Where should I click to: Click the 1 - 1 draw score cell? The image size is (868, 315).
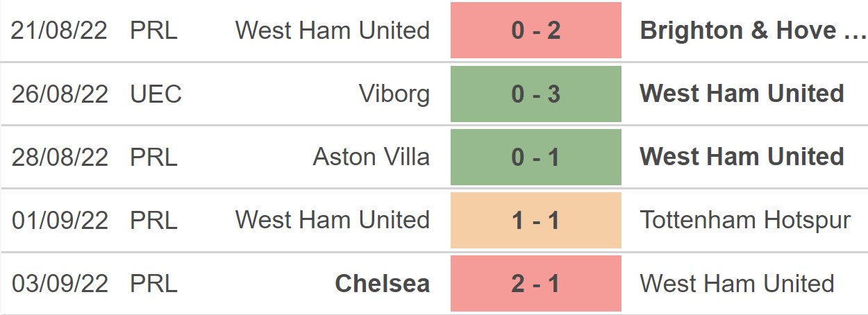(x=535, y=220)
